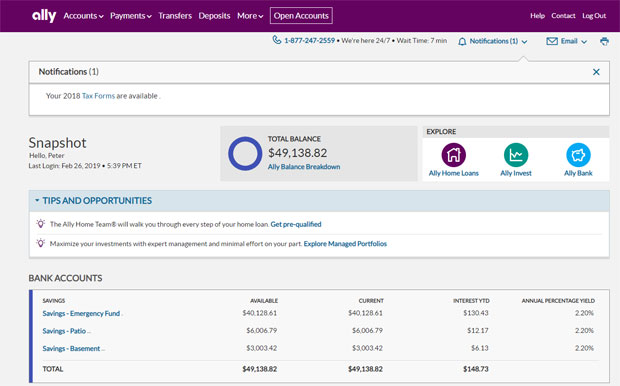Click the $40,128.61 available balance for Emergency Fund
Screen dimensions: 620x386
pyautogui.click(x=260, y=313)
